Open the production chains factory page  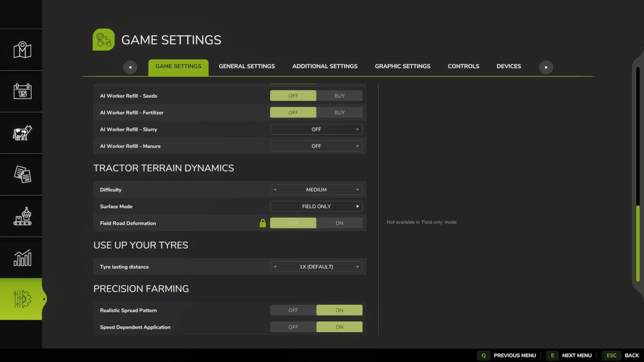click(22, 216)
